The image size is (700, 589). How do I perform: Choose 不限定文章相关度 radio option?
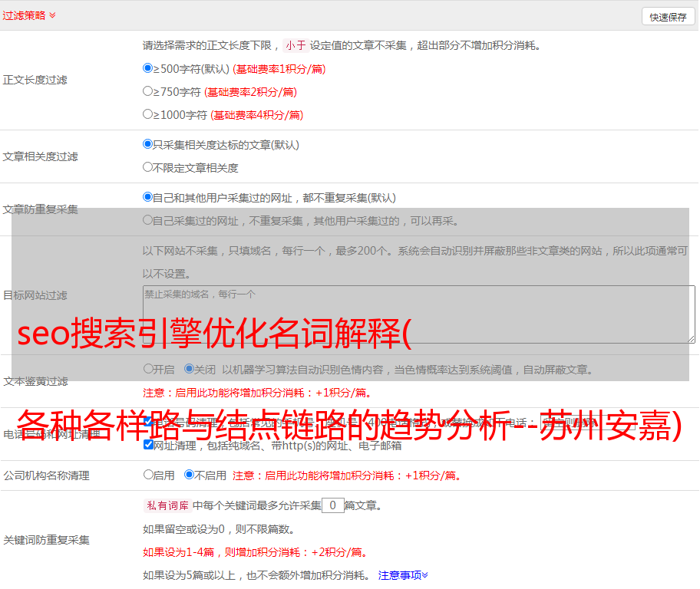pos(147,167)
